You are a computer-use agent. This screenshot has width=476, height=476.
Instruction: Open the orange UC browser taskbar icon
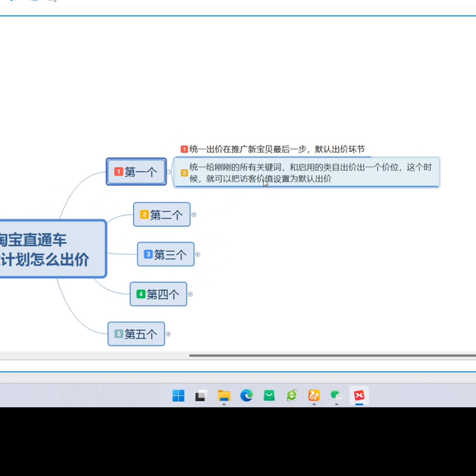click(x=314, y=396)
